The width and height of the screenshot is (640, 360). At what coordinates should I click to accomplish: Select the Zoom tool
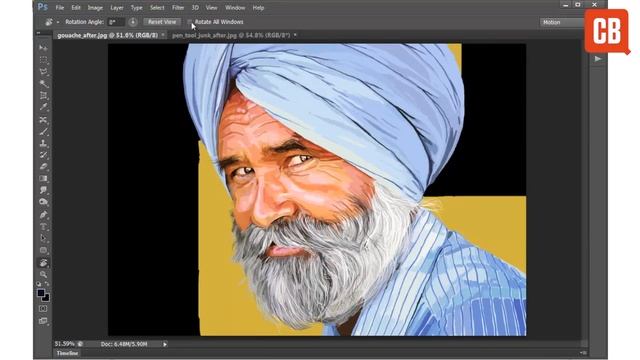pyautogui.click(x=43, y=274)
